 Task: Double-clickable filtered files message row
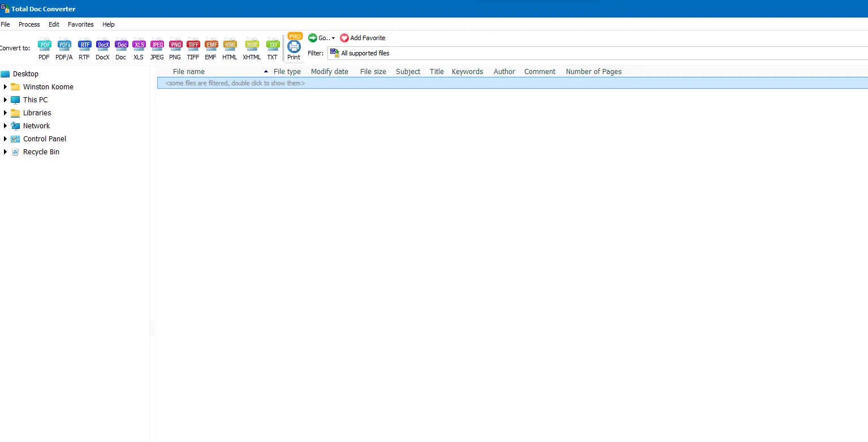pyautogui.click(x=234, y=83)
